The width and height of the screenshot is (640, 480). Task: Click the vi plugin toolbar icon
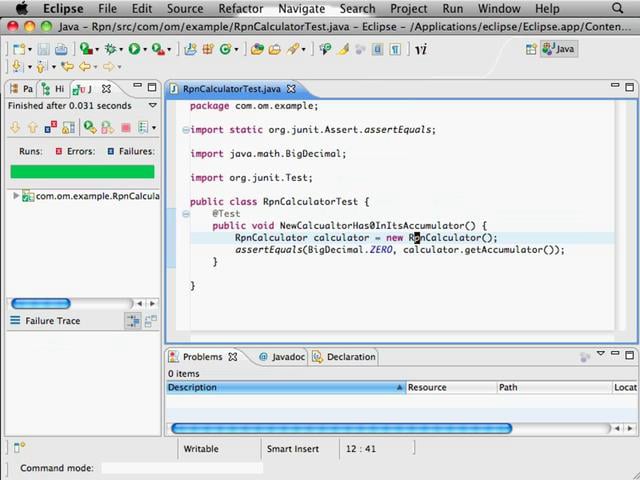[x=421, y=50]
